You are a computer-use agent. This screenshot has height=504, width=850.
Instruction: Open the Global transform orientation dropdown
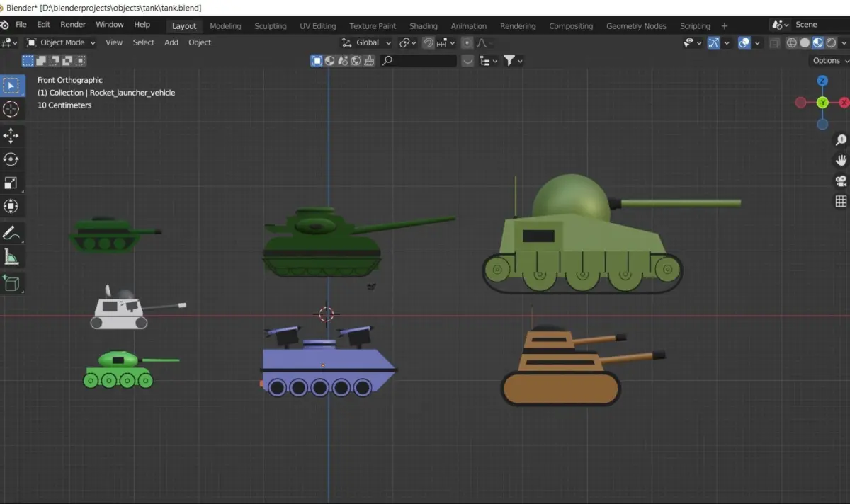point(366,42)
